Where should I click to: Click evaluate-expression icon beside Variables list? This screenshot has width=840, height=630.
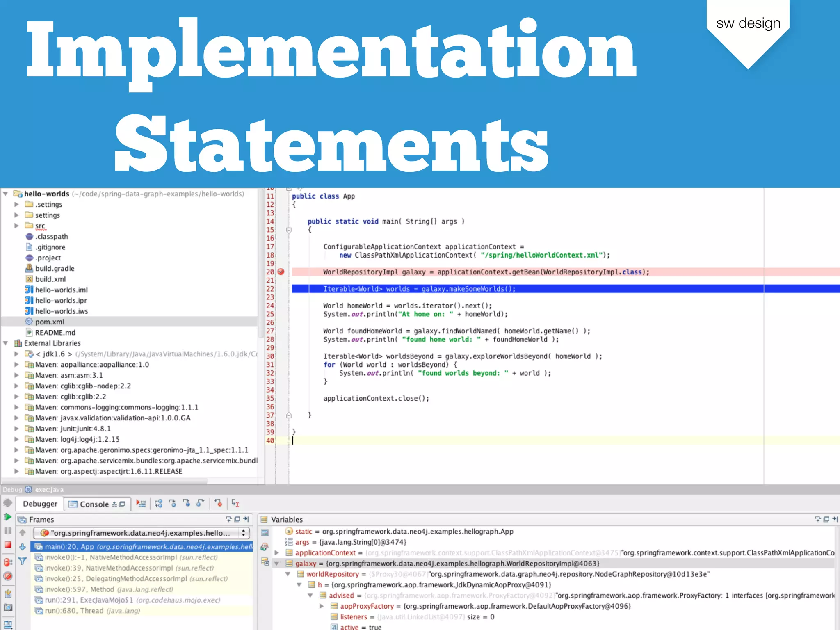click(265, 532)
